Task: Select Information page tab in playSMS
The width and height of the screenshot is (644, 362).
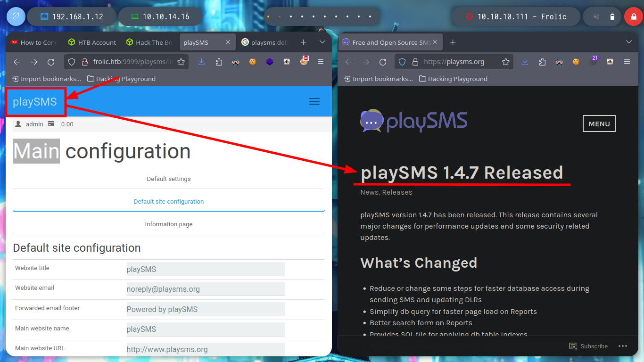Action: pos(169,224)
